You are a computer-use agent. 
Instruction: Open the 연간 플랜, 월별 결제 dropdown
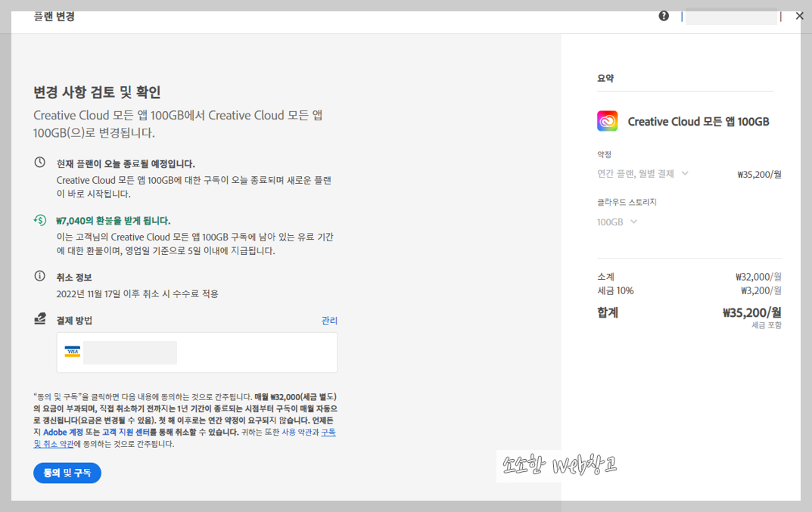tap(642, 173)
